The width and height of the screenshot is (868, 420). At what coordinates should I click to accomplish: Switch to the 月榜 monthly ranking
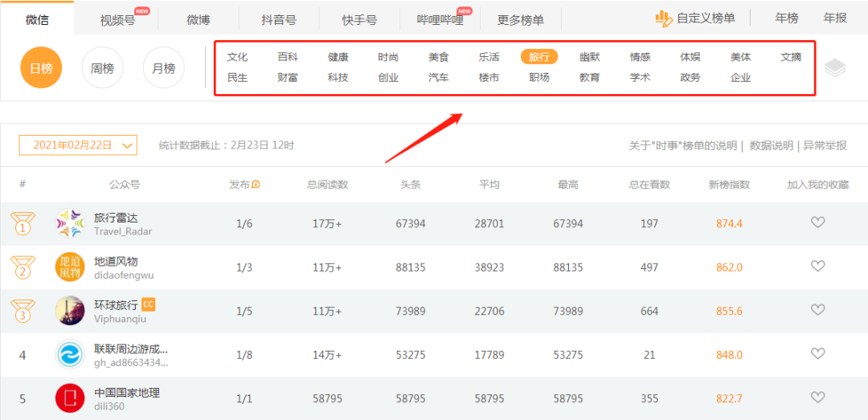(163, 68)
